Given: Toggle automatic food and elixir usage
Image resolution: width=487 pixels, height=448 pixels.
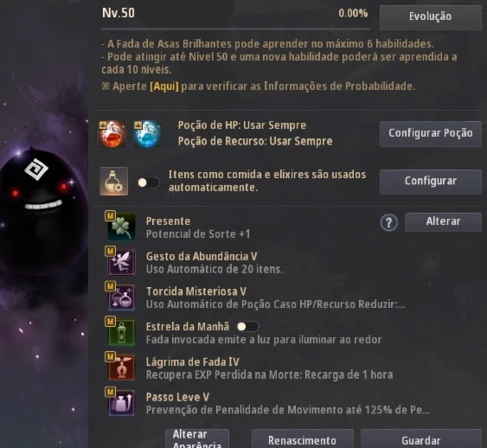Looking at the screenshot, I should [149, 182].
